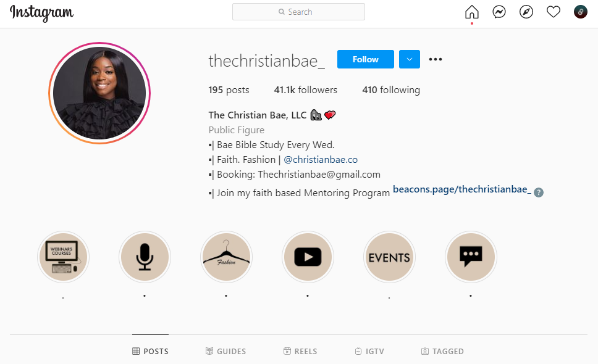Open your profile avatar menu
Screen dimensions: 598x364
[581, 12]
